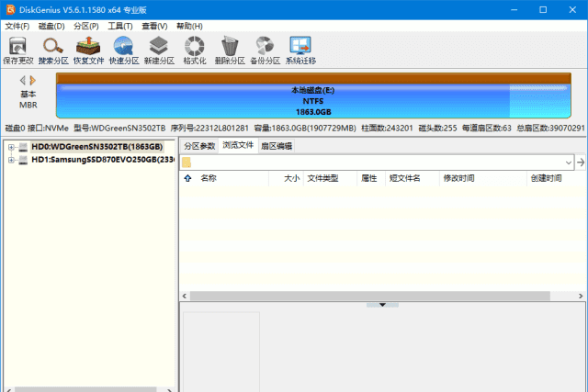Image resolution: width=588 pixels, height=392 pixels.
Task: Sort by Short File Name (短文件名) column
Action: pyautogui.click(x=413, y=178)
